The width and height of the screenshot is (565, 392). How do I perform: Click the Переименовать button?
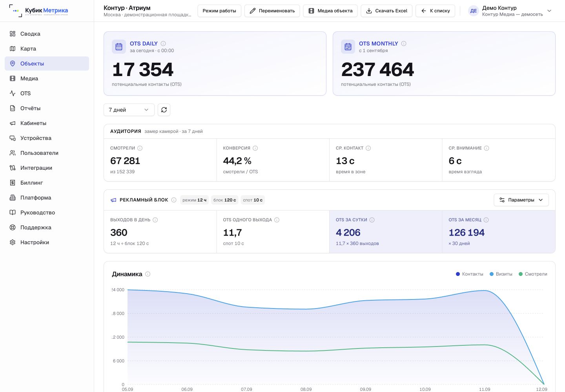coord(272,11)
